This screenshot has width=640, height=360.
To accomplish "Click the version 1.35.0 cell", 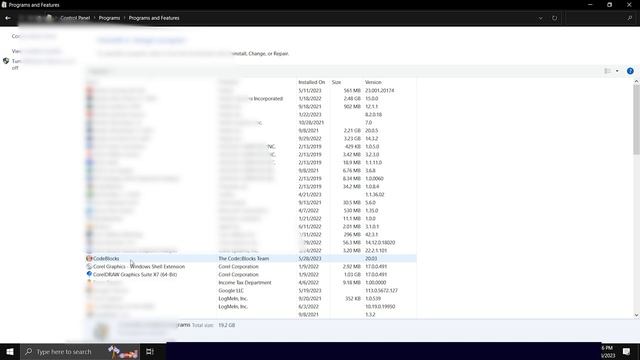I will tap(371, 211).
